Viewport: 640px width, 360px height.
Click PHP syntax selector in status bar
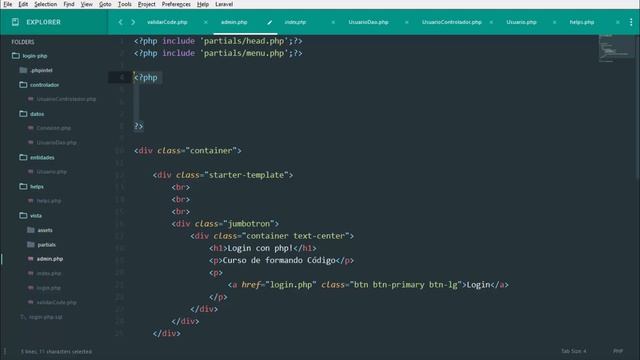click(x=618, y=351)
